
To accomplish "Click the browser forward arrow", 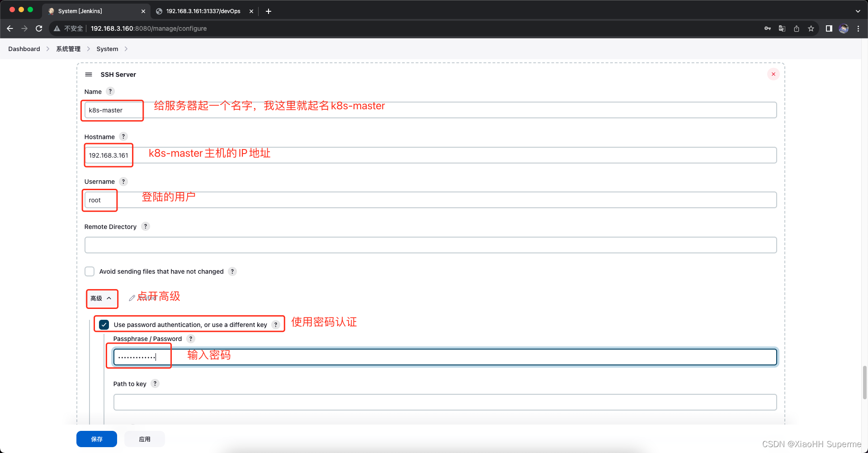I will coord(24,28).
